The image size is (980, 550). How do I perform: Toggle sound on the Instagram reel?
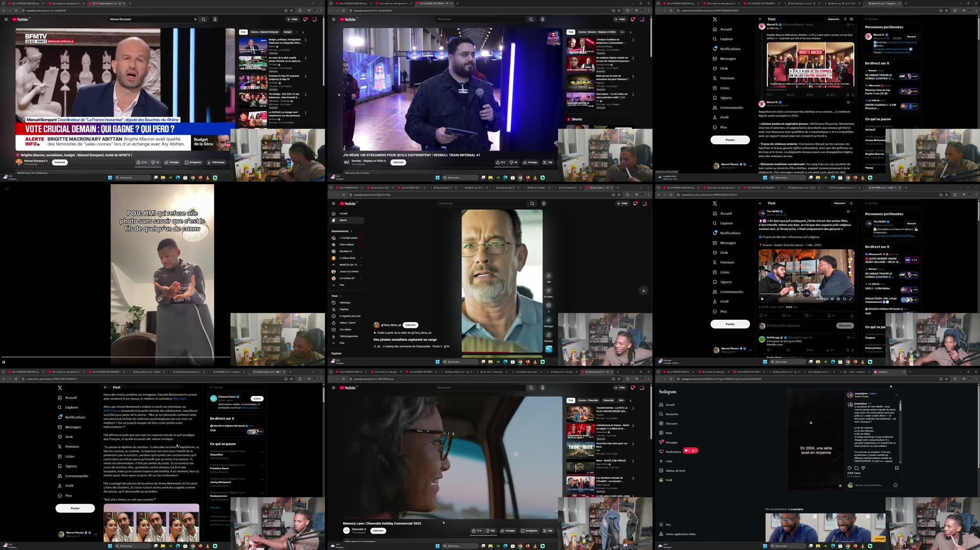(840, 486)
